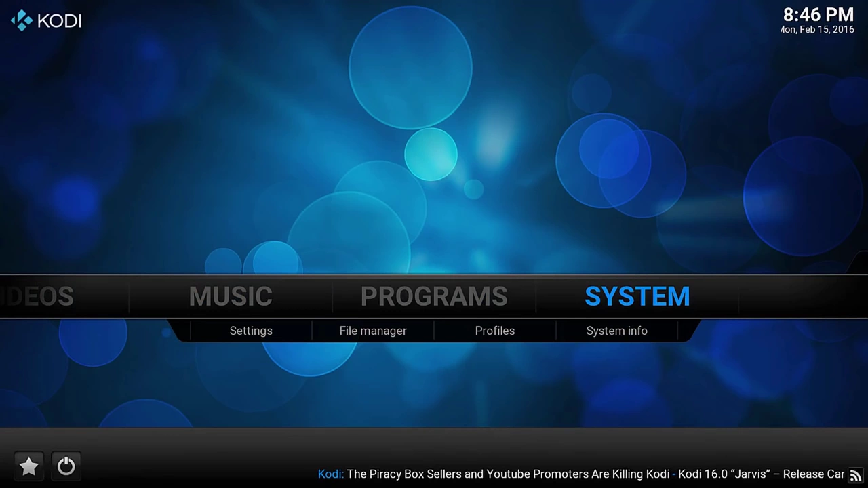Click the 8:46 PM clock

tap(818, 15)
